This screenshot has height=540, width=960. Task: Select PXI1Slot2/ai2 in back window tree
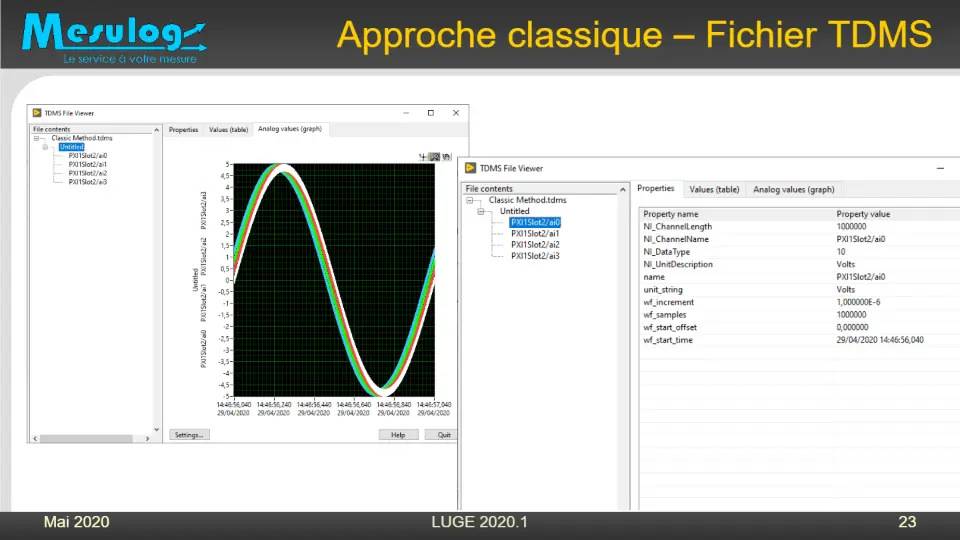(x=88, y=173)
